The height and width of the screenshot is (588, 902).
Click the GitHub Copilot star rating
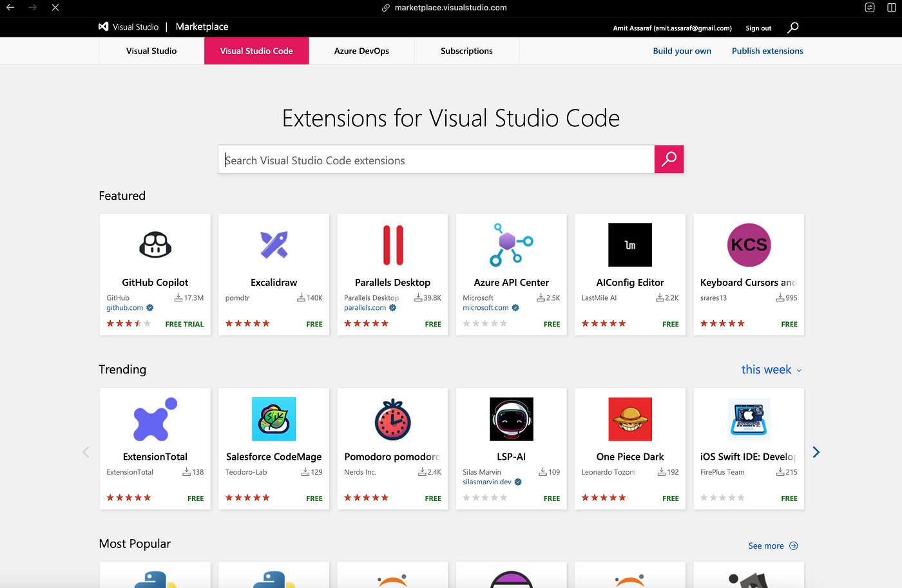click(129, 323)
